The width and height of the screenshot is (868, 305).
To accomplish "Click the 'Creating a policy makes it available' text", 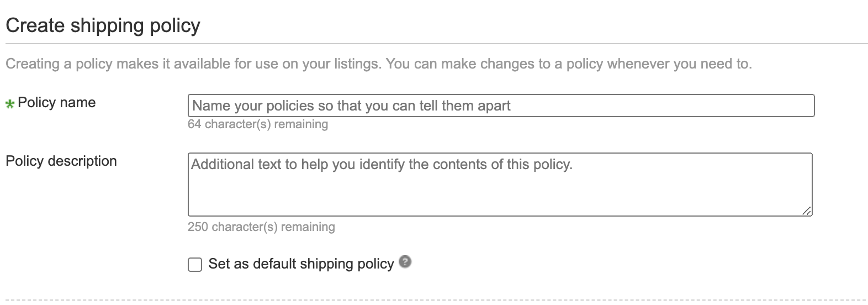I will (193, 64).
